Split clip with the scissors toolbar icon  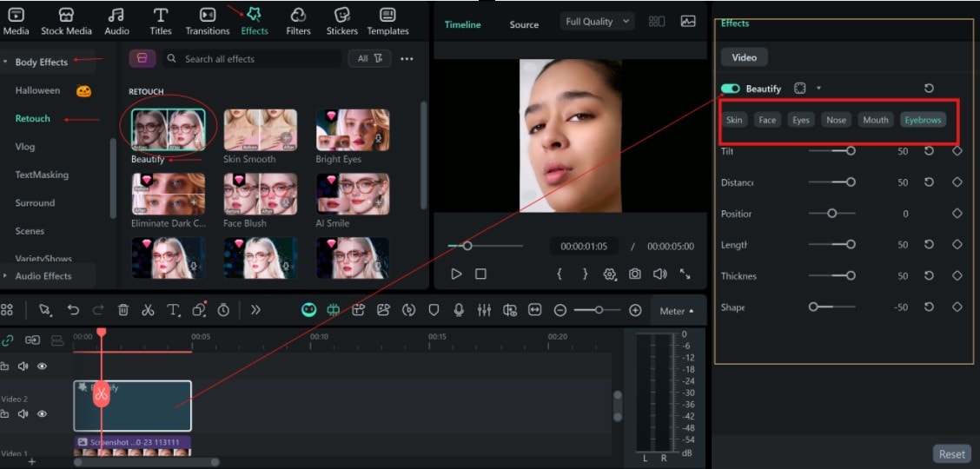(x=148, y=310)
